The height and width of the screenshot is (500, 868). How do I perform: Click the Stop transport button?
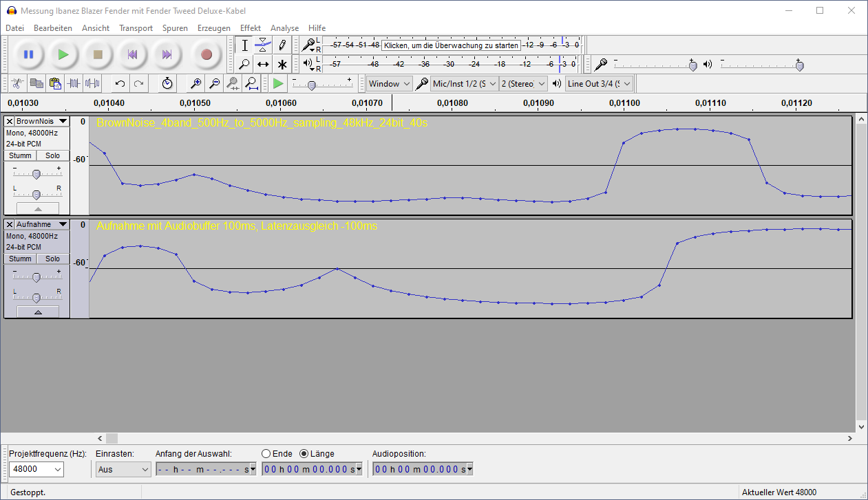pos(98,54)
